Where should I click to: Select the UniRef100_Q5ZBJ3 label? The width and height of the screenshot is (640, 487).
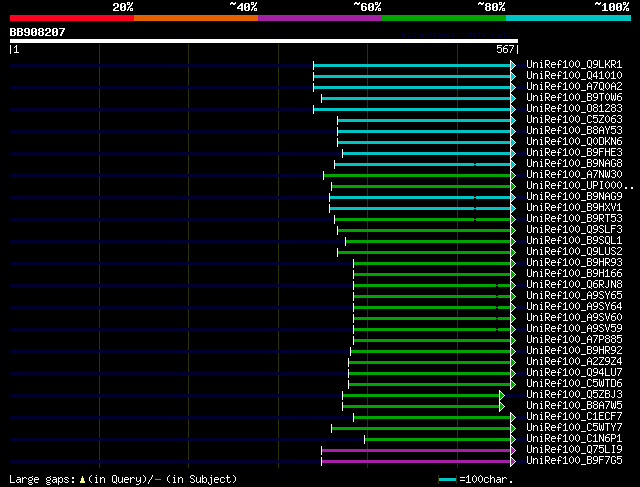pyautogui.click(x=574, y=395)
